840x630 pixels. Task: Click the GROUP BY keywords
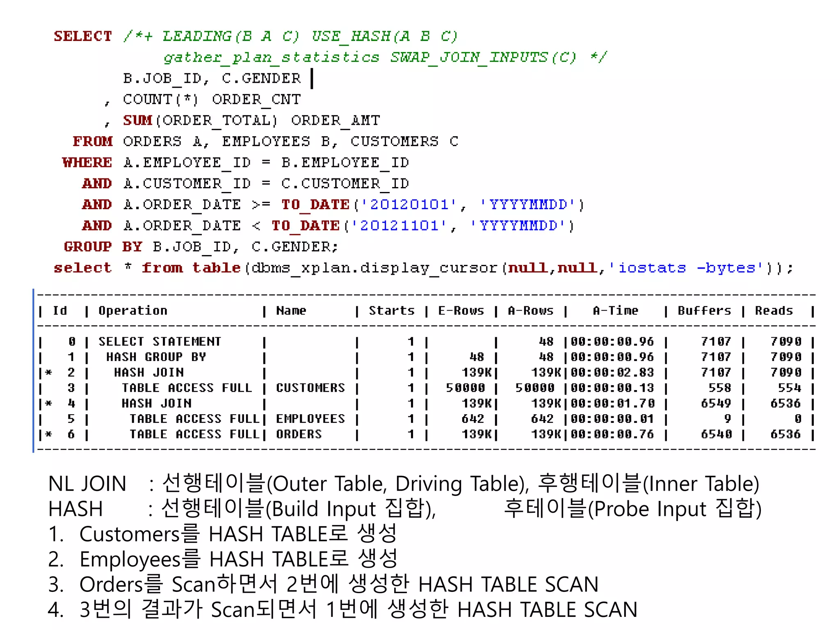103,247
